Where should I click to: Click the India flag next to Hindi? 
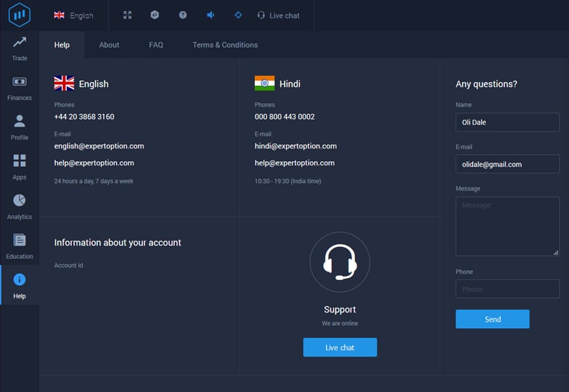pos(265,83)
